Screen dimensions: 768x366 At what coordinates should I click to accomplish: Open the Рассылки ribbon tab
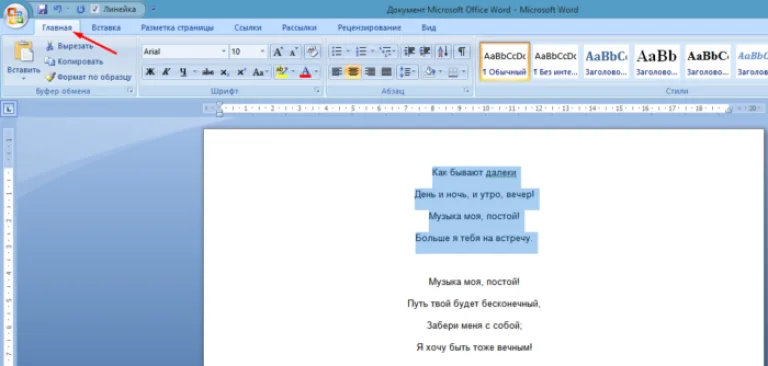coord(299,28)
